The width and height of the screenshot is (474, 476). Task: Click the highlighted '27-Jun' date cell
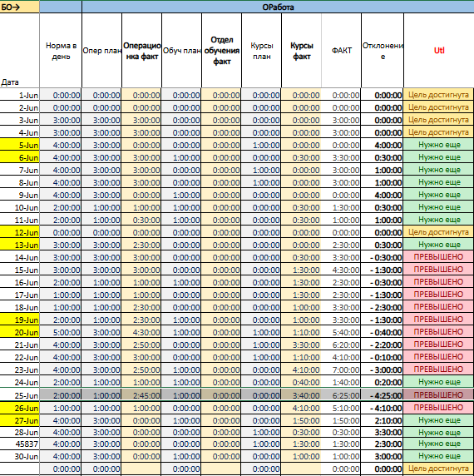20,420
